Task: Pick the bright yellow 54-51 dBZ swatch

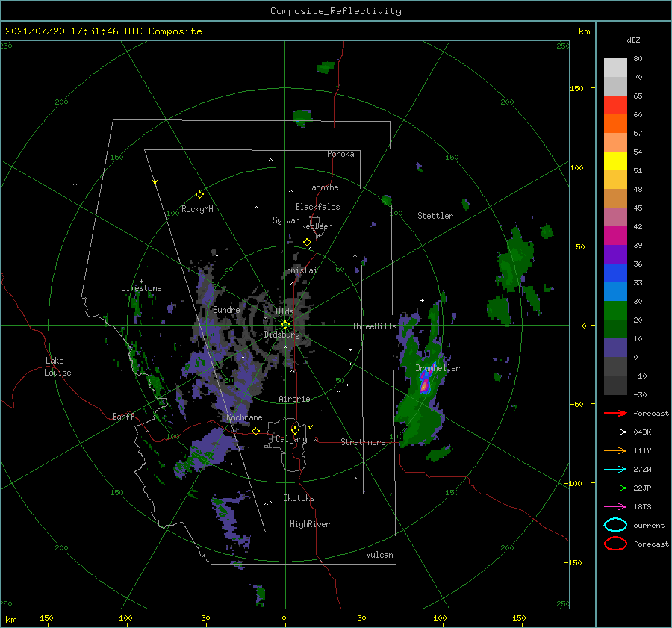Action: 615,161
